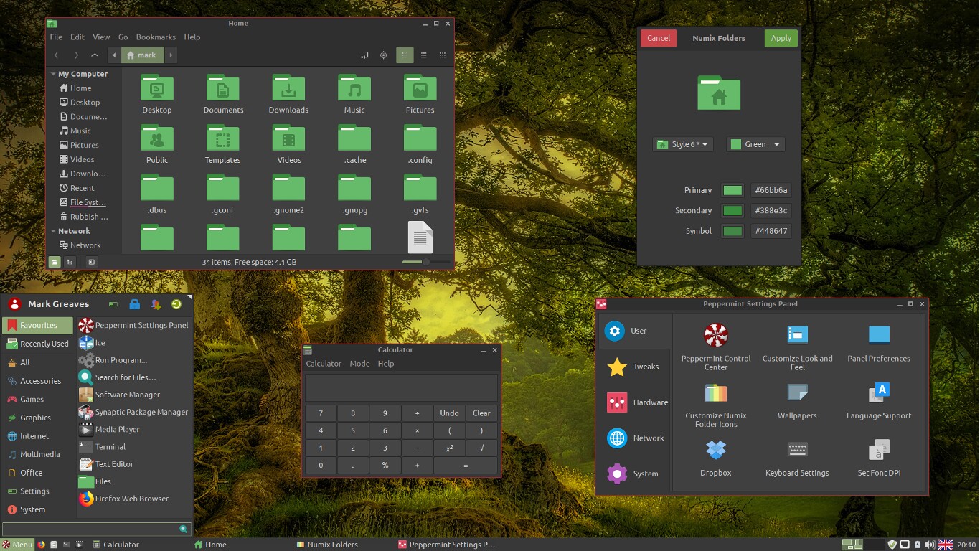
Task: Switch file manager to compact view
Action: (443, 55)
